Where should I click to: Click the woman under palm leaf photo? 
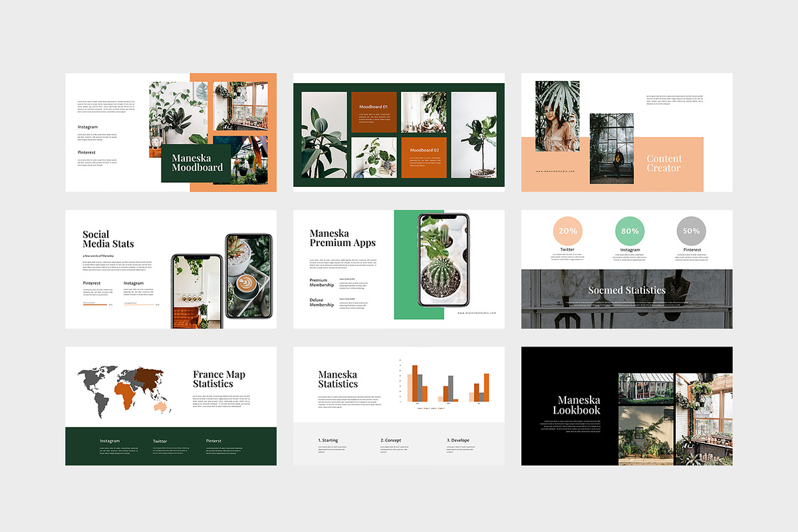pos(557,117)
